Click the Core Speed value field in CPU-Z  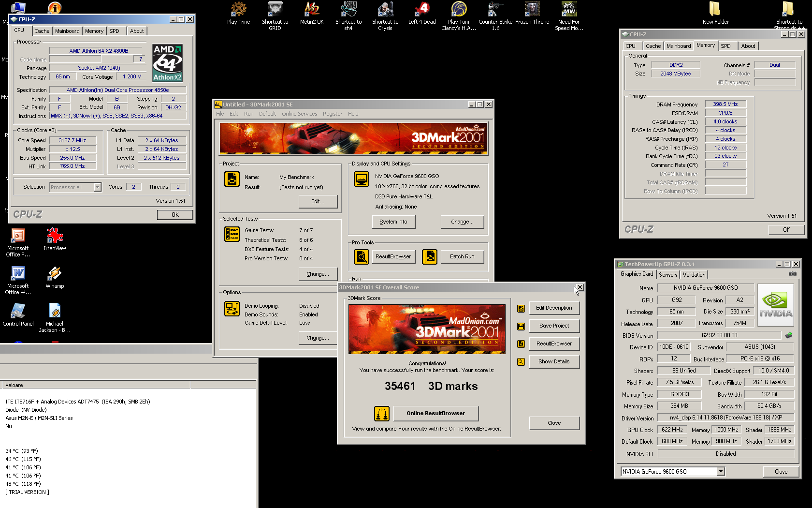72,140
